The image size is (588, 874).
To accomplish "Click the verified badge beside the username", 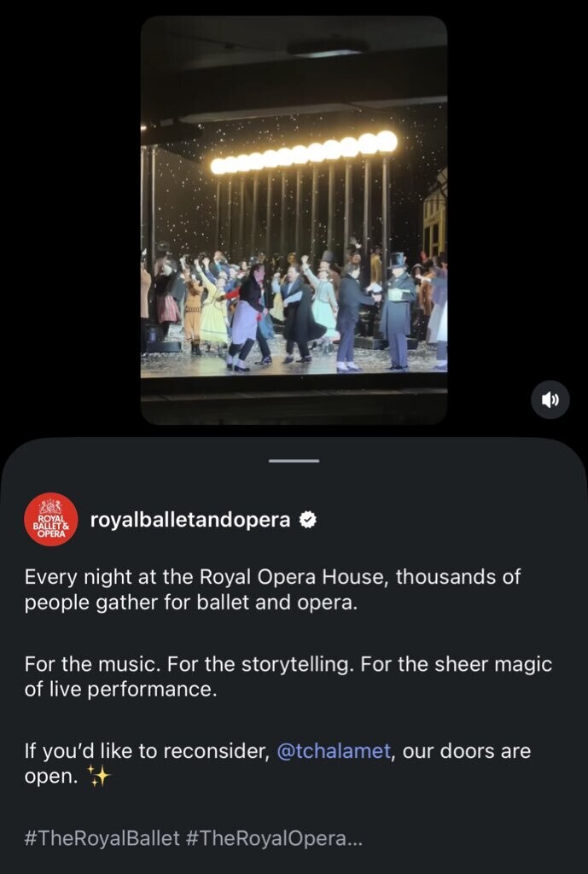I will pos(308,520).
